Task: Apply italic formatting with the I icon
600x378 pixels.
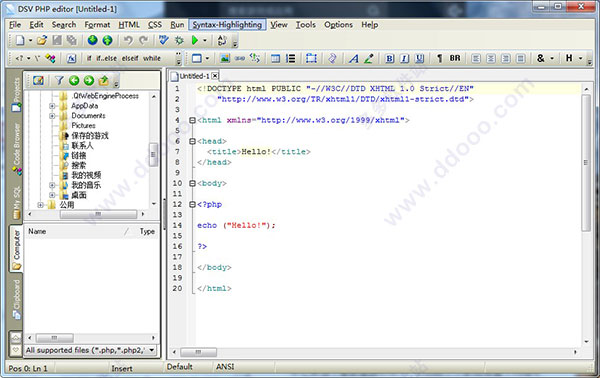Action: 404,58
